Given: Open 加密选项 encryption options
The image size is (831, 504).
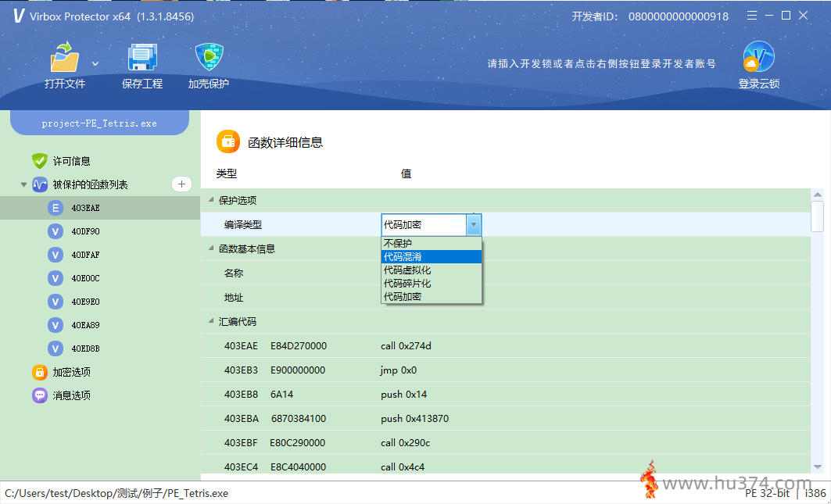Looking at the screenshot, I should [72, 372].
